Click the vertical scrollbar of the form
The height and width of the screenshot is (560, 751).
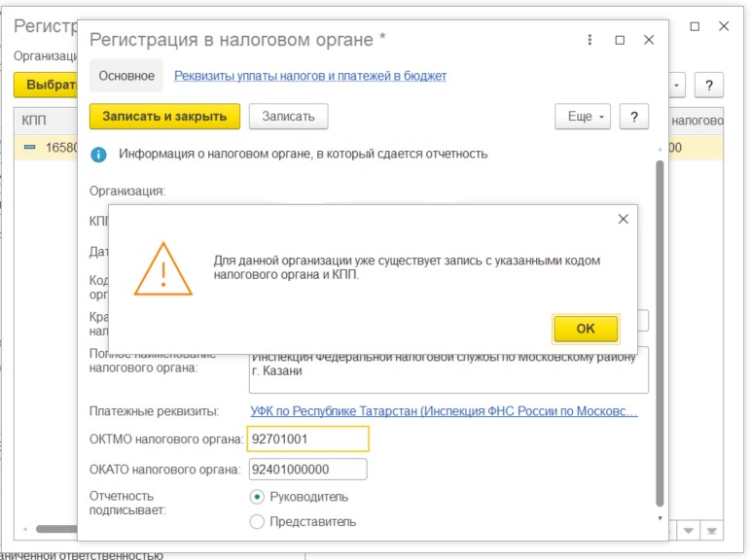click(x=660, y=333)
